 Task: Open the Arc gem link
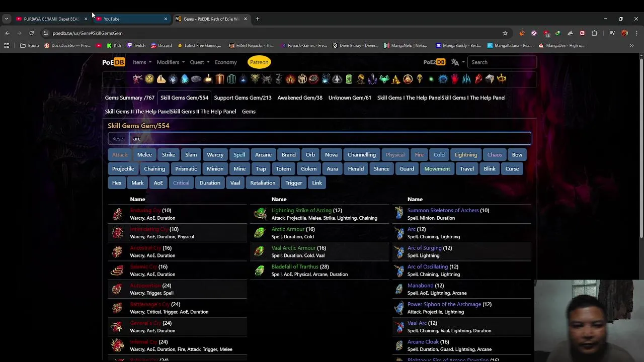click(x=412, y=229)
